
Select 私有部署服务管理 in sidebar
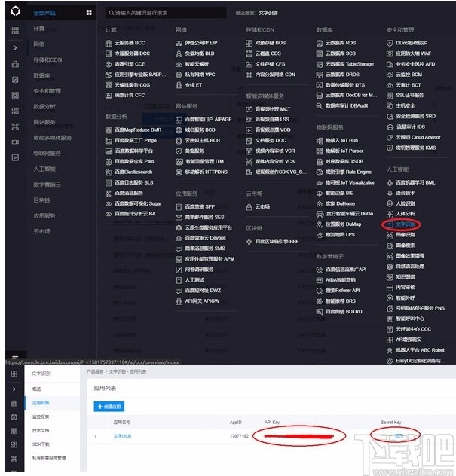[49, 458]
